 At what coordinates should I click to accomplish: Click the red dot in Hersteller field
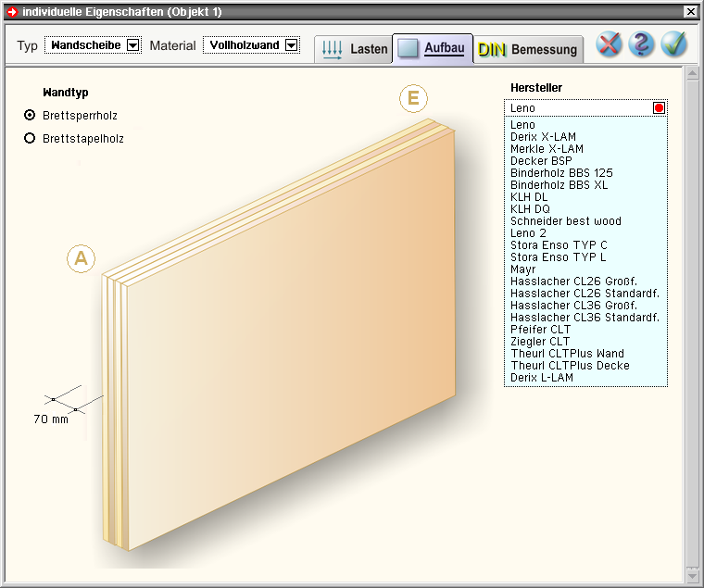(x=659, y=108)
